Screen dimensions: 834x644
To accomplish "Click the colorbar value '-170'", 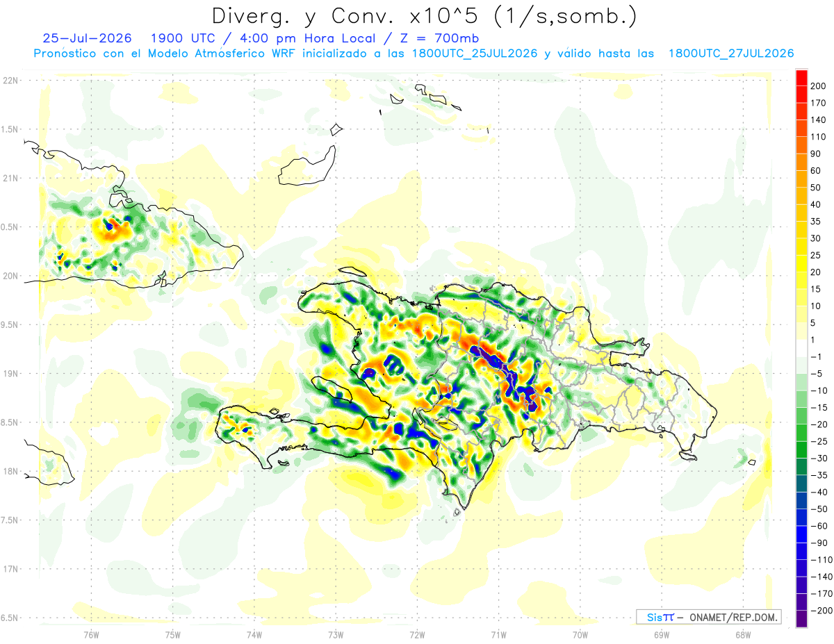I will point(822,593).
